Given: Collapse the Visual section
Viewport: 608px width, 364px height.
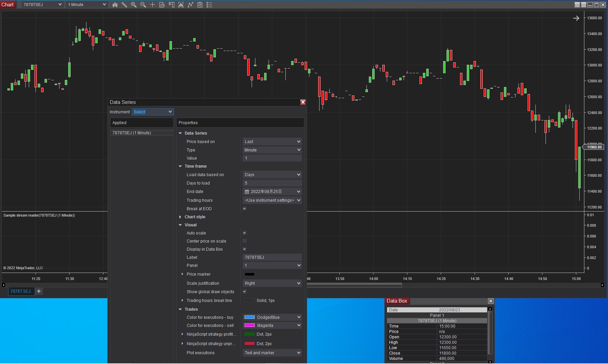Looking at the screenshot, I should 180,225.
